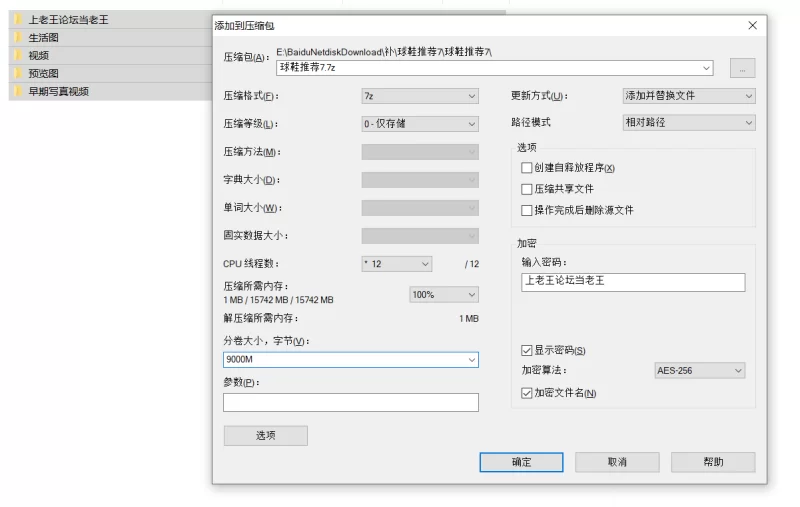This screenshot has height=507, width=800.
Task: Open the 压缩等级 dropdown
Action: [x=420, y=123]
